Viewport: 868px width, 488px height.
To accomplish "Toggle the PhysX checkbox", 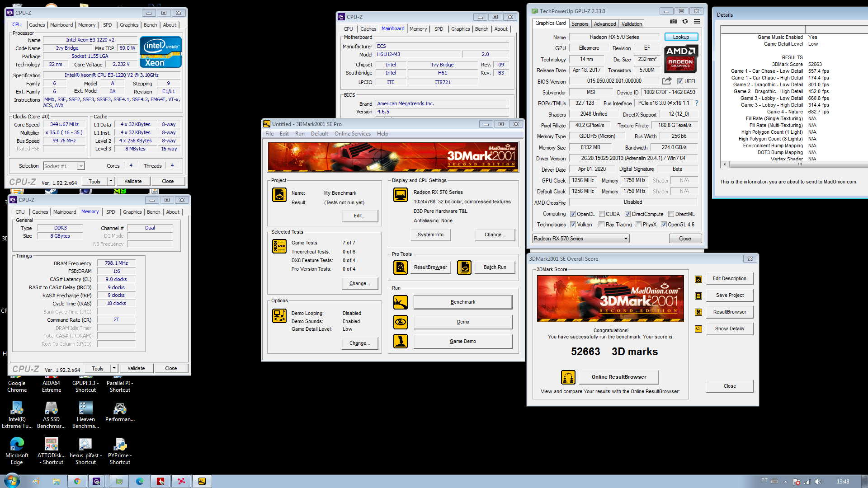I will (638, 225).
